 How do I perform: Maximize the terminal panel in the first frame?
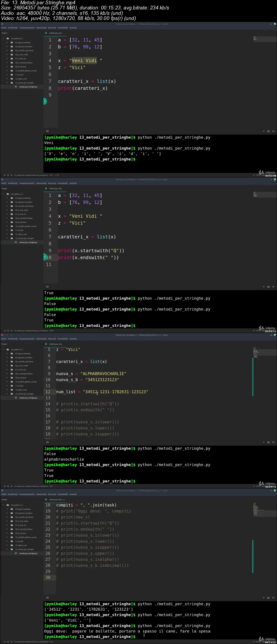[x=268, y=131]
